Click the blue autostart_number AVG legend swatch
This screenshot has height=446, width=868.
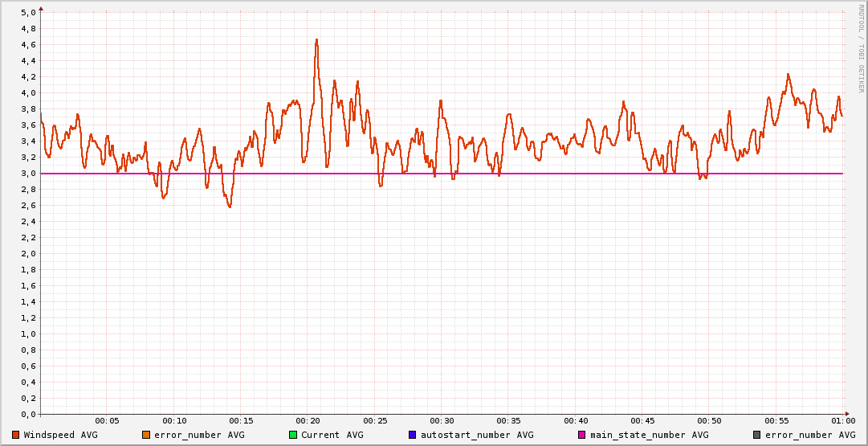[413, 435]
